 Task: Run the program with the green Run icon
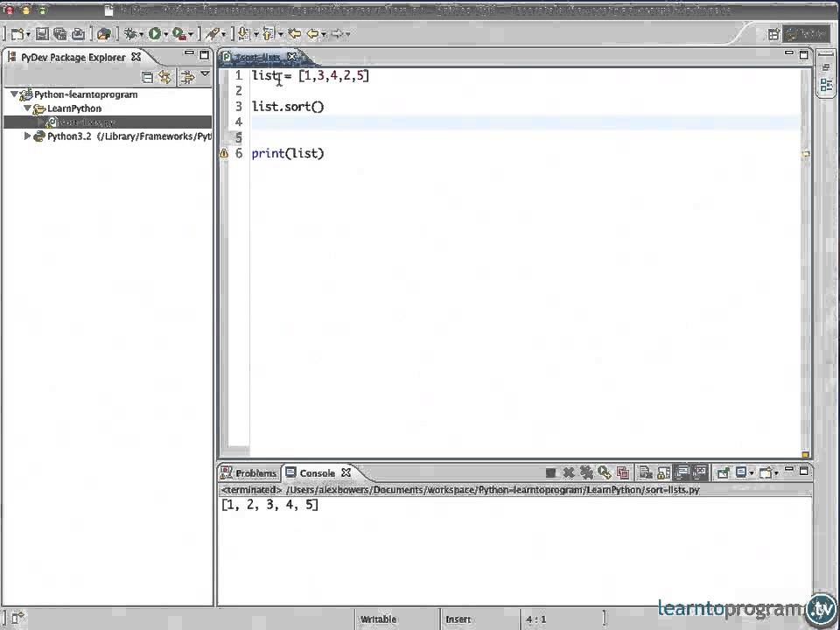tap(155, 34)
